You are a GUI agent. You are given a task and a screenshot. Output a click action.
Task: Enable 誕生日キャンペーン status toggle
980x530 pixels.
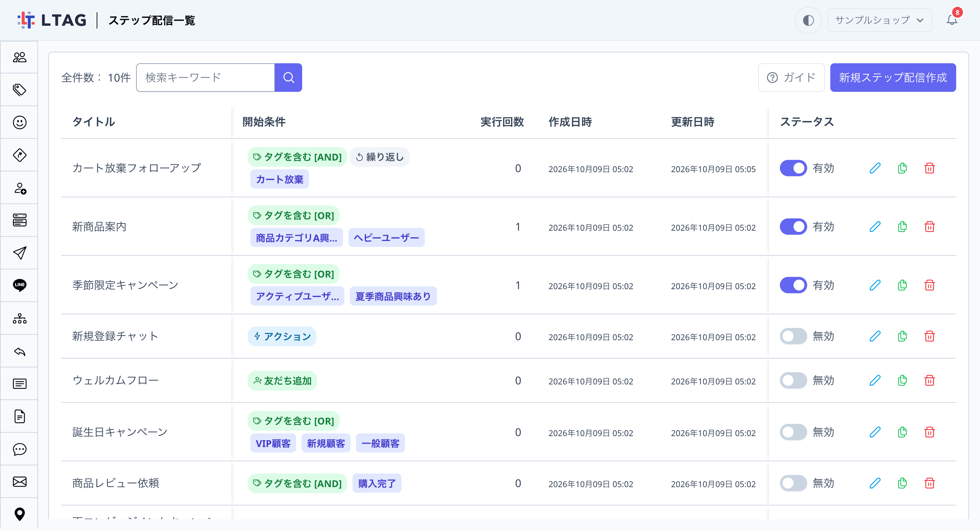[x=793, y=432]
